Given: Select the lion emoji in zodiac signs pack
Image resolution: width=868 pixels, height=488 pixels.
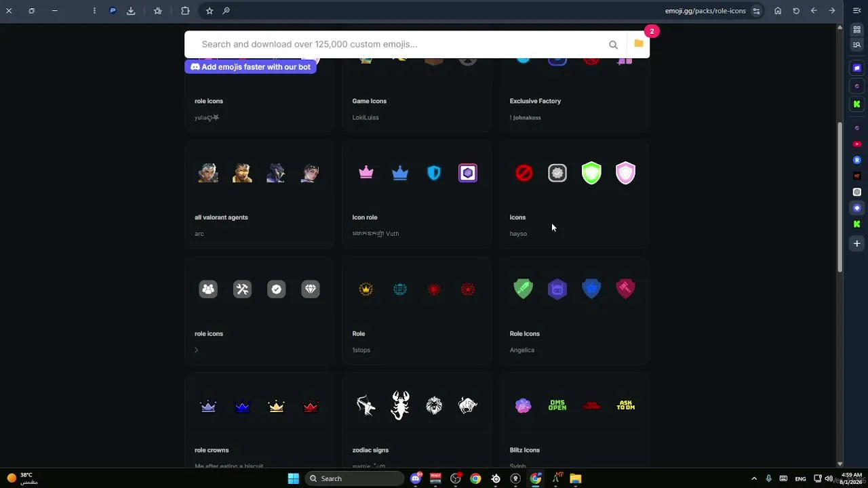Looking at the screenshot, I should (434, 405).
